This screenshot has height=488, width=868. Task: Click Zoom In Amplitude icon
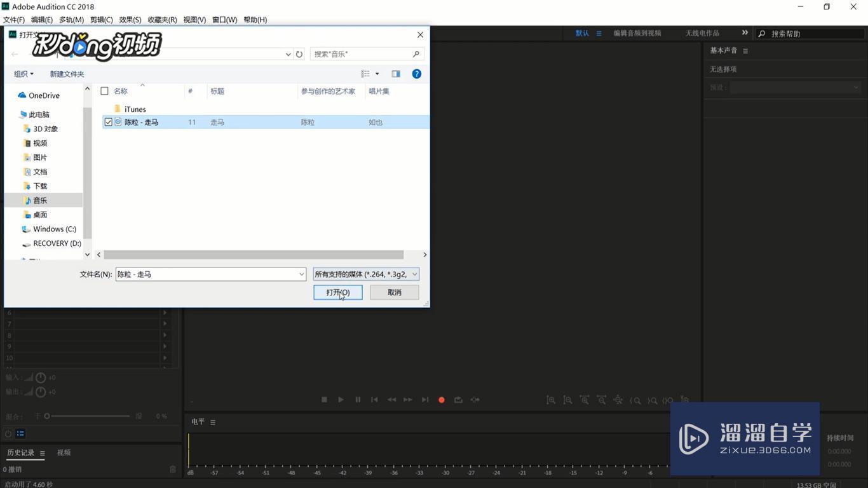(x=551, y=400)
